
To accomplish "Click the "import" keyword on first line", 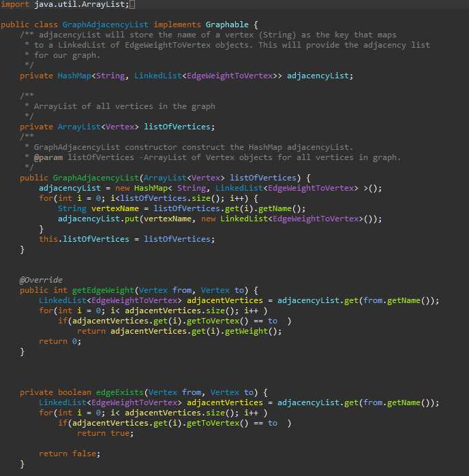I will (x=15, y=4).
